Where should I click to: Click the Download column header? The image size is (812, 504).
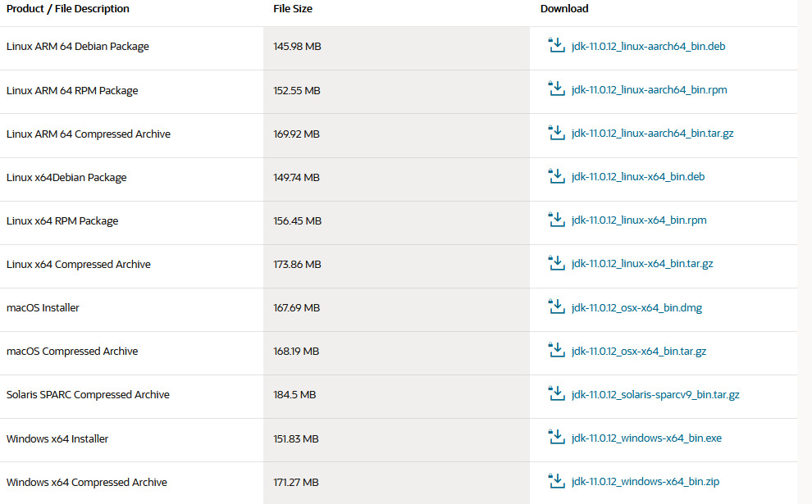tap(564, 8)
